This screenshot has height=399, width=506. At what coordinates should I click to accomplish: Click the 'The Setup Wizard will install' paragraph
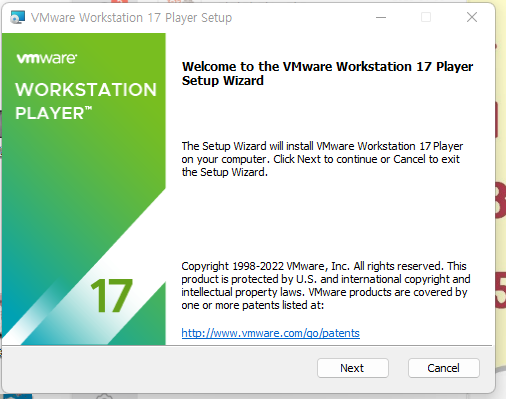322,159
